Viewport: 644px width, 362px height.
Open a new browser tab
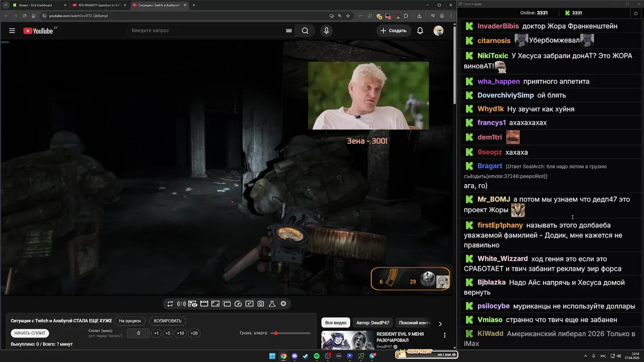click(194, 5)
